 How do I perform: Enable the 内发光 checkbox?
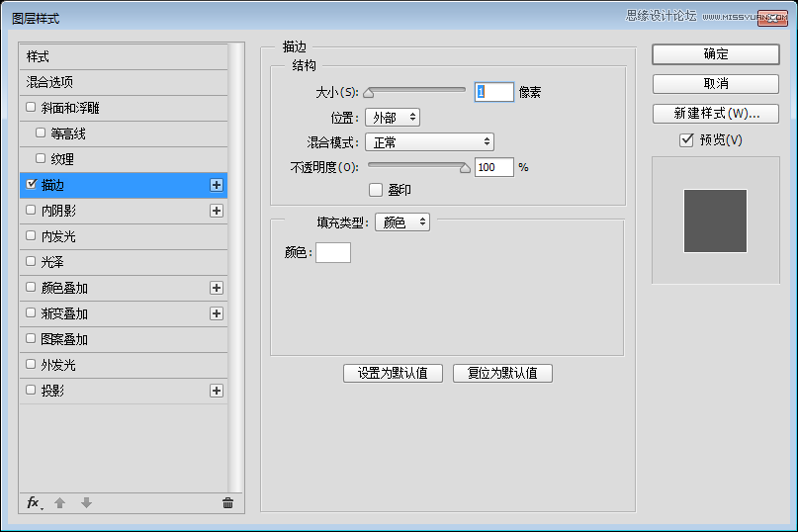(x=31, y=235)
